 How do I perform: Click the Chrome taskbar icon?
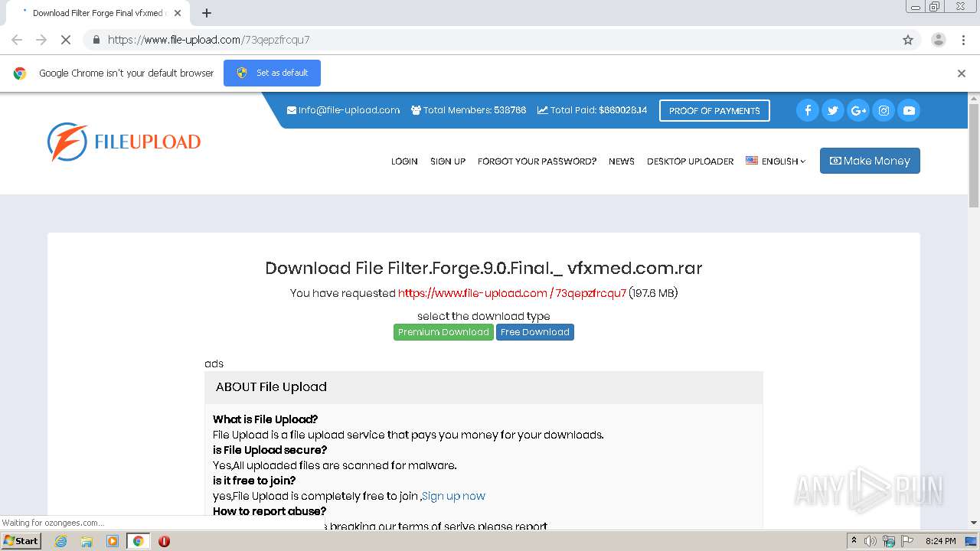138,541
